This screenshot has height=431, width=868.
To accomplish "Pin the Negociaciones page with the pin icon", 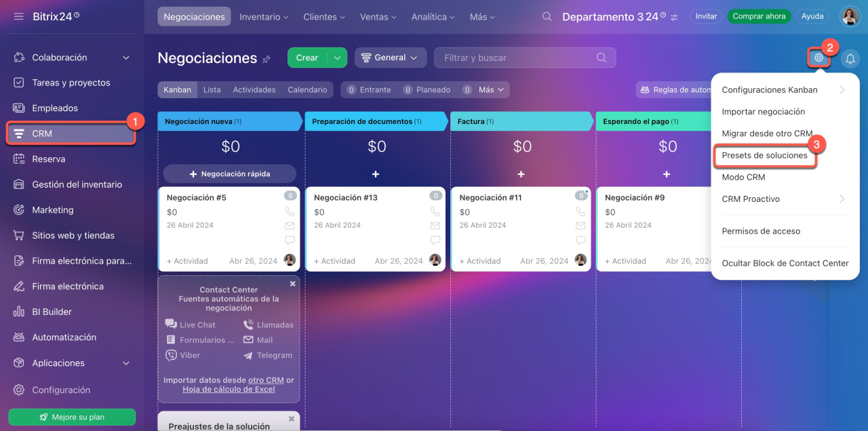I will 267,60.
